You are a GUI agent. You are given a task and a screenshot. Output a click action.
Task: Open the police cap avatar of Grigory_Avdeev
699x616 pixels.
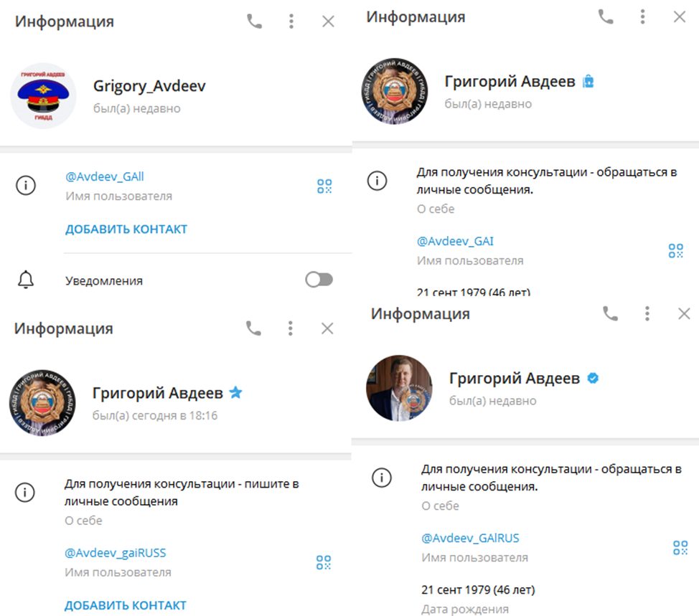coord(44,95)
